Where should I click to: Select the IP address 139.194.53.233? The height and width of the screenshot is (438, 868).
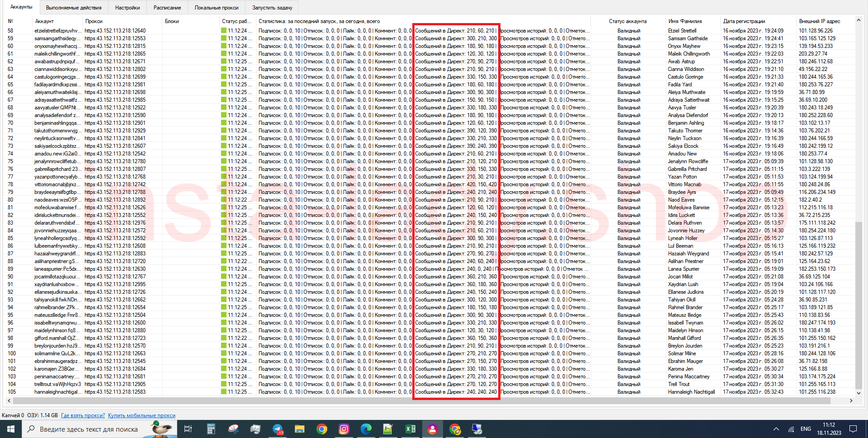pos(816,46)
